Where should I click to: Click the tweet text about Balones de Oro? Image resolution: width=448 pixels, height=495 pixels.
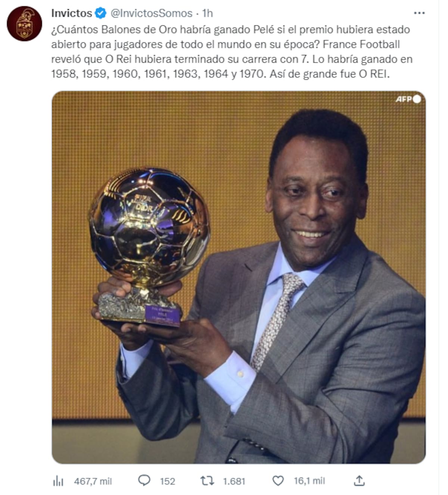pyautogui.click(x=232, y=51)
